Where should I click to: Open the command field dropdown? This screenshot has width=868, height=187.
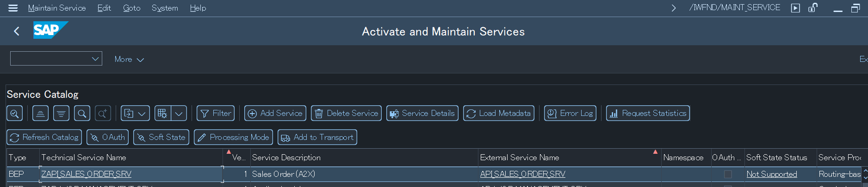(95, 59)
